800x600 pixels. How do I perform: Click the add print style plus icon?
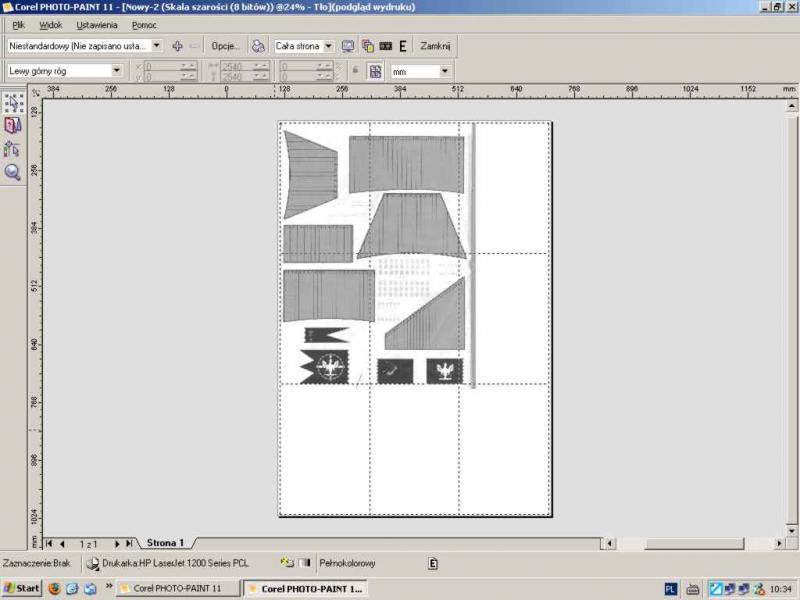(177, 46)
